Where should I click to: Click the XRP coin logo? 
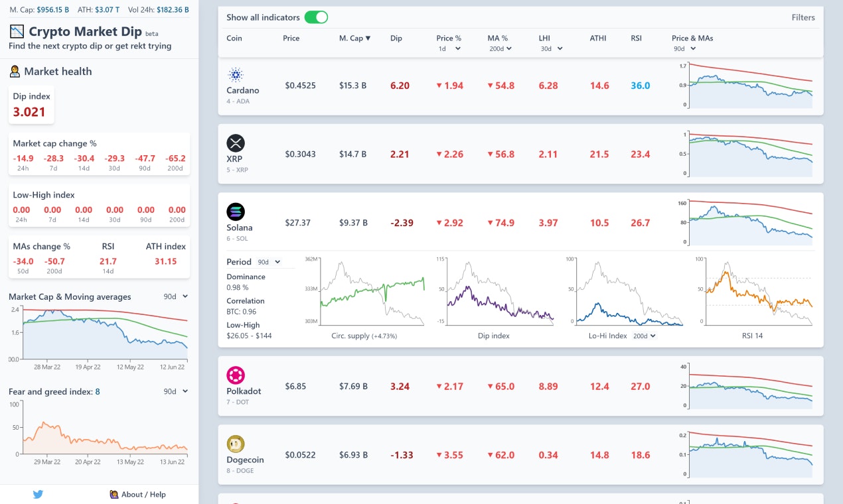click(236, 143)
